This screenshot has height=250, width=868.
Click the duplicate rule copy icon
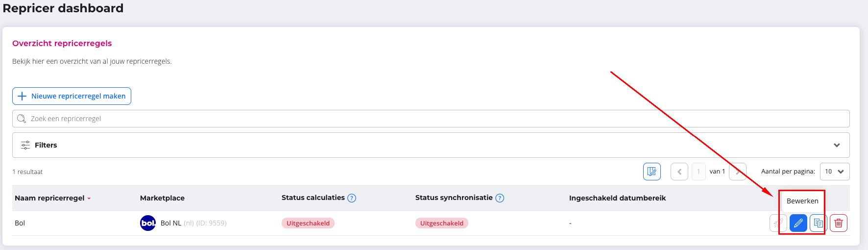pos(818,223)
